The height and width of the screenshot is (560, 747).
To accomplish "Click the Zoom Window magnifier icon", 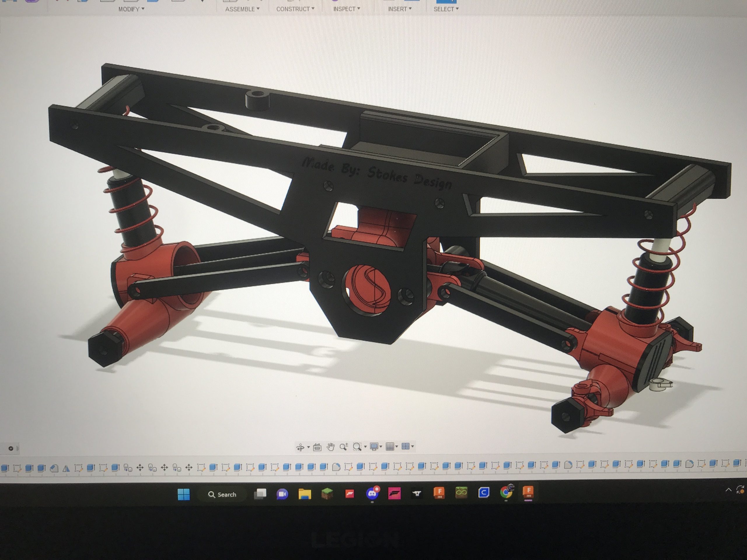I will (x=357, y=447).
